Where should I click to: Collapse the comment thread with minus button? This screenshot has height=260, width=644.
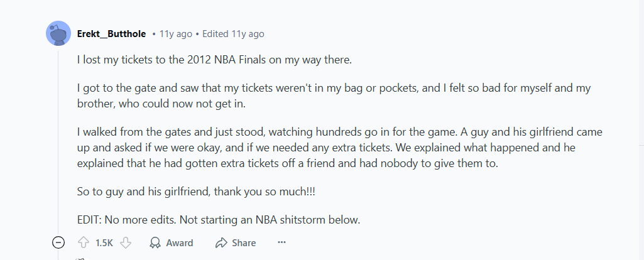pos(58,242)
